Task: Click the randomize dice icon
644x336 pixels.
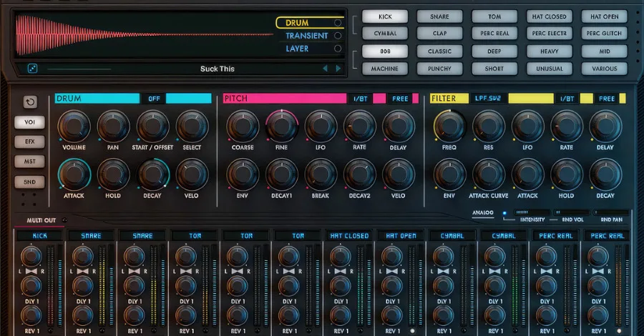Action: pyautogui.click(x=32, y=69)
